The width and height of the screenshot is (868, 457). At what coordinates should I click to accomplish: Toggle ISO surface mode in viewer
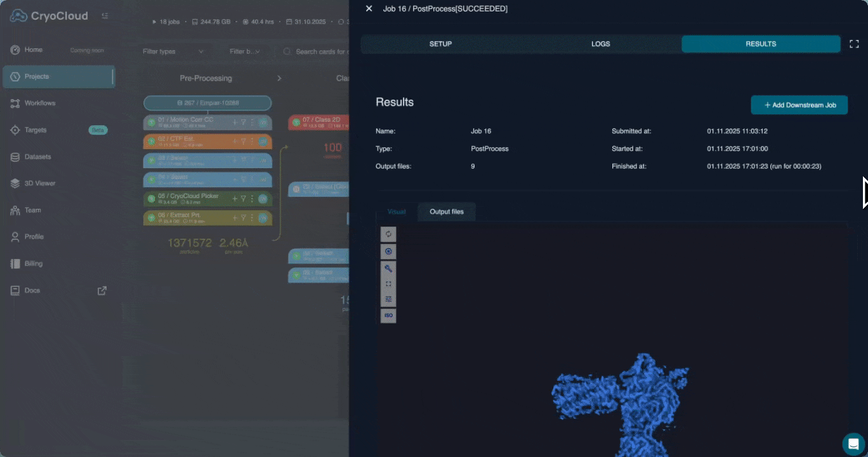pyautogui.click(x=388, y=315)
